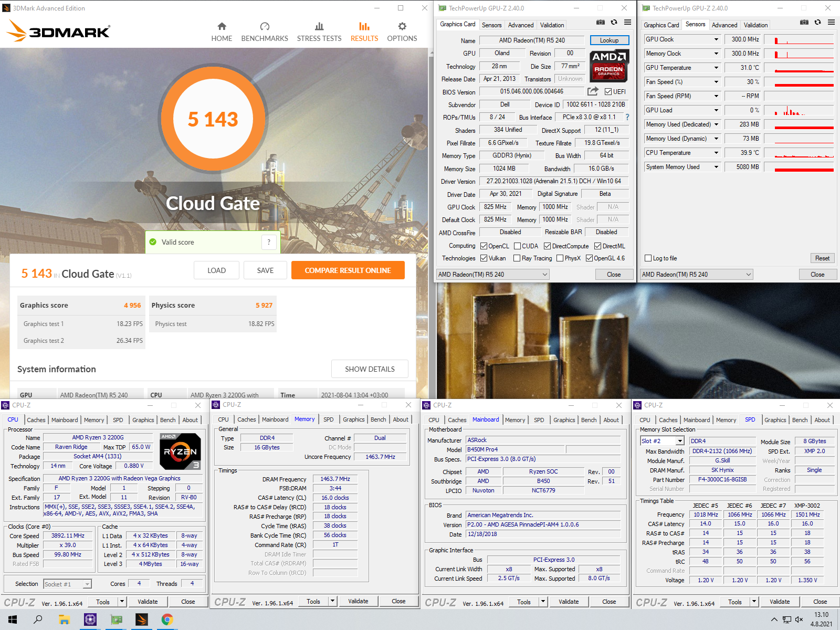
Task: Open the CPU-Z Socket #1 selection dropdown
Action: coord(67,584)
